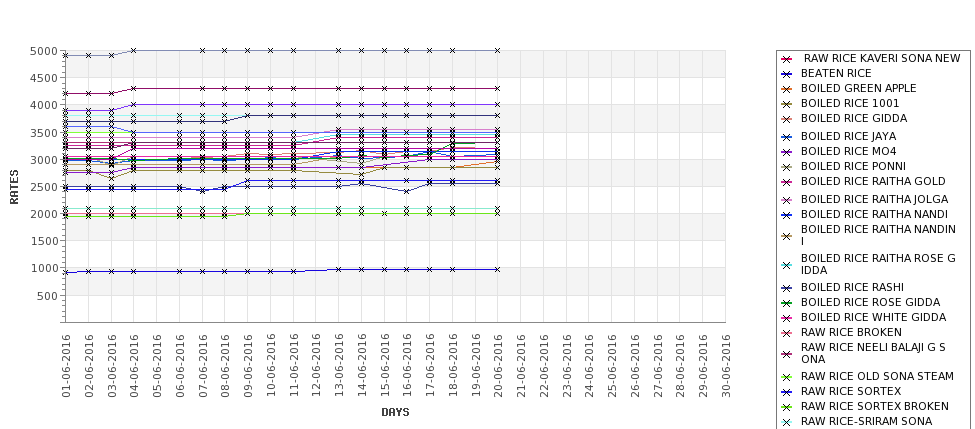Click the BOILED RICE MO4 legend label

pyautogui.click(x=848, y=151)
